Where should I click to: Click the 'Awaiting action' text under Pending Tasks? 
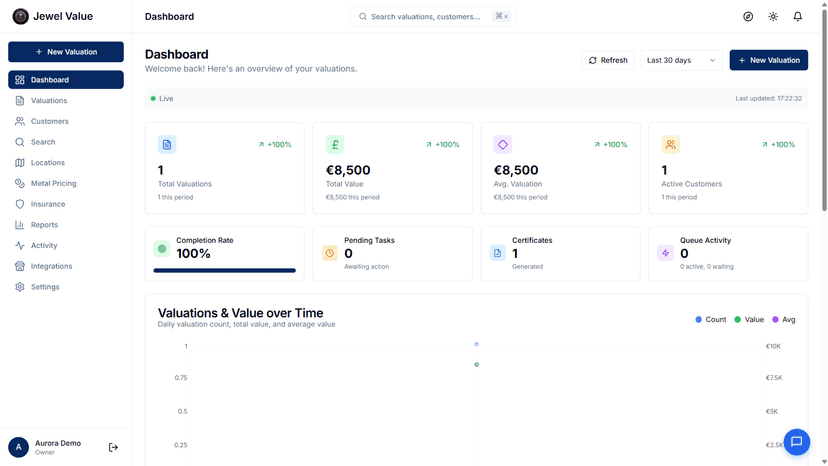point(366,267)
